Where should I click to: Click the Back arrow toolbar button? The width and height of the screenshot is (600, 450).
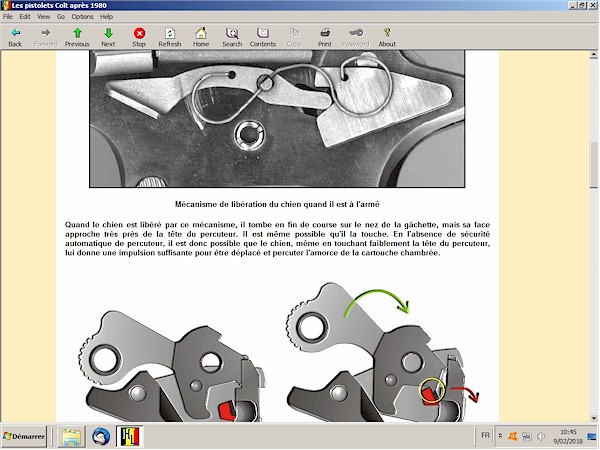[x=15, y=37]
